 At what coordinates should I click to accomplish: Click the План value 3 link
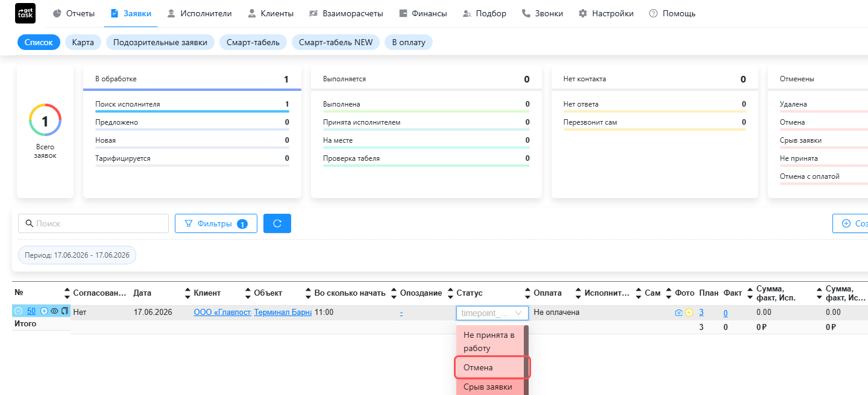tap(701, 313)
